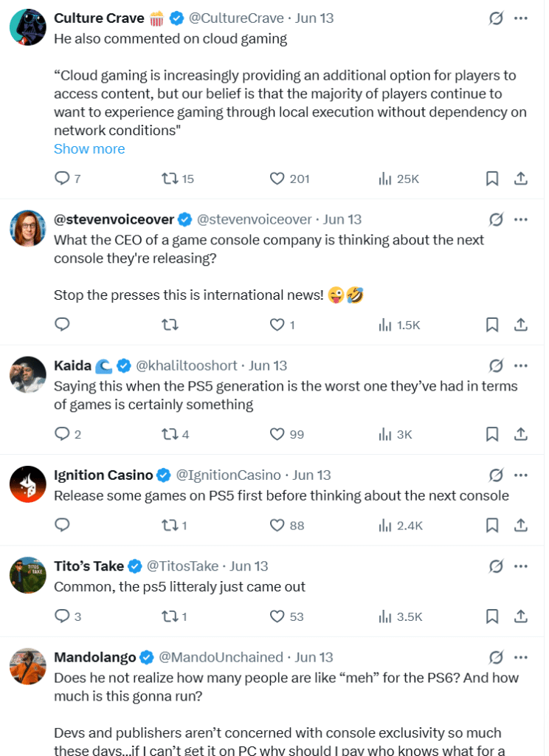Bookmark Tito's Take tweet
This screenshot has height=756, width=549.
tap(491, 616)
